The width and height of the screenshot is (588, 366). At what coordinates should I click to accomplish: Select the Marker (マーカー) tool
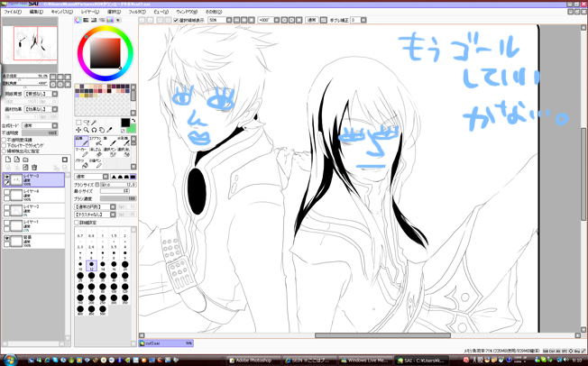(81, 151)
